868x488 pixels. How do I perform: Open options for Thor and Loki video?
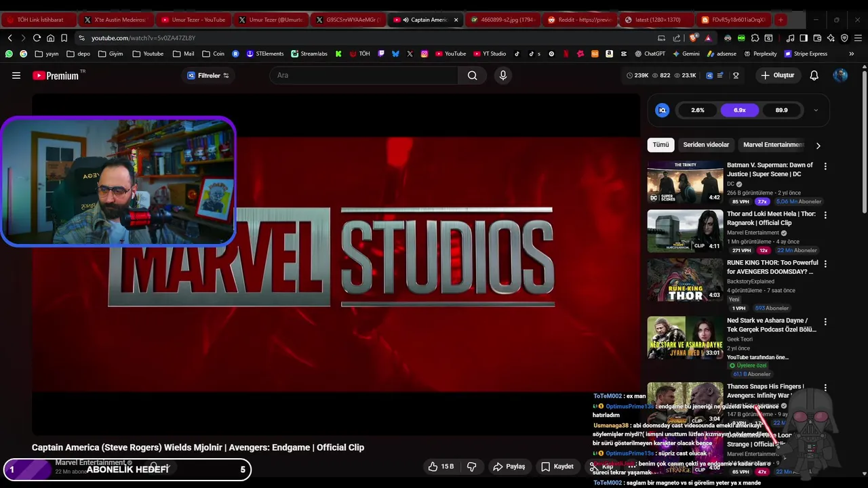(x=825, y=215)
